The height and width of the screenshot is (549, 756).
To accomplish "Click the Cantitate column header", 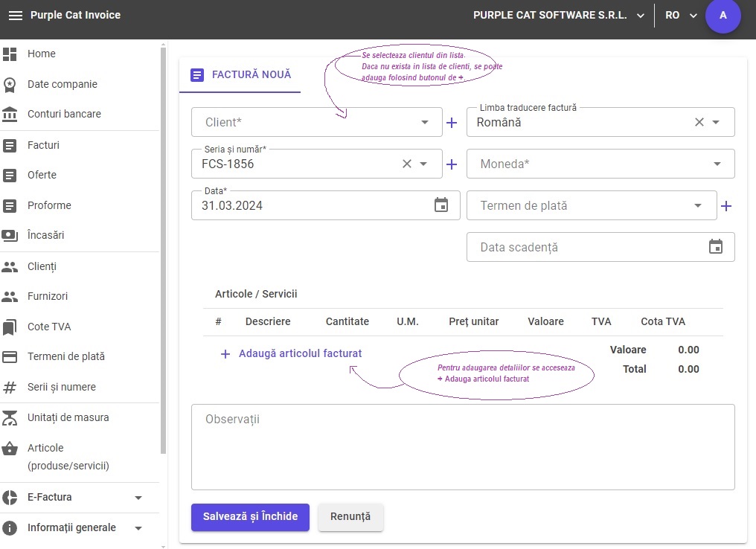I will tap(347, 321).
